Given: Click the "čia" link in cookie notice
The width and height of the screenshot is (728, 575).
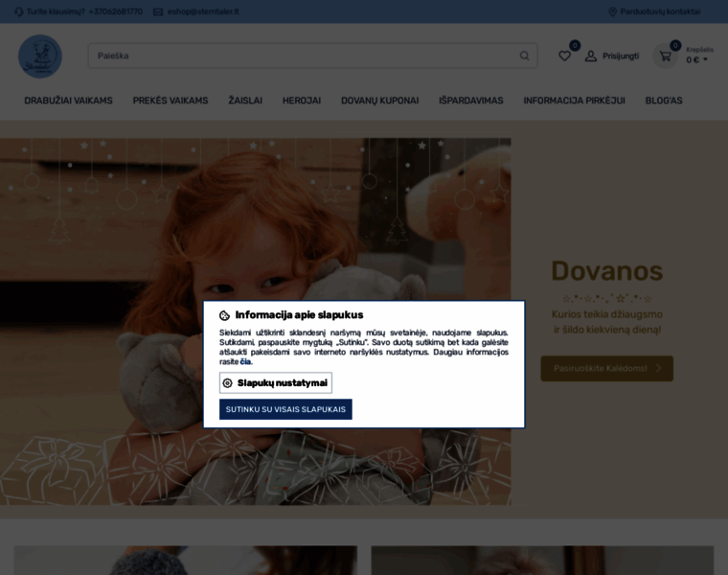Looking at the screenshot, I should (x=245, y=362).
